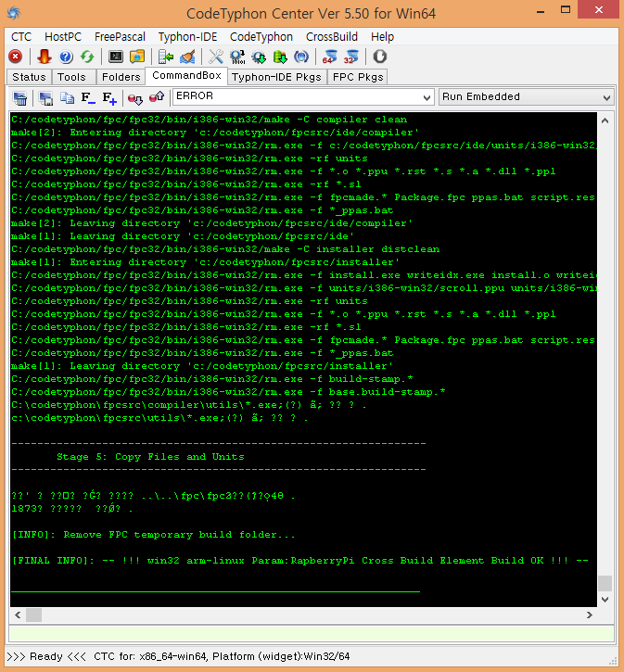The height and width of the screenshot is (672, 624).
Task: Select the CommandBox tab
Action: 186,75
